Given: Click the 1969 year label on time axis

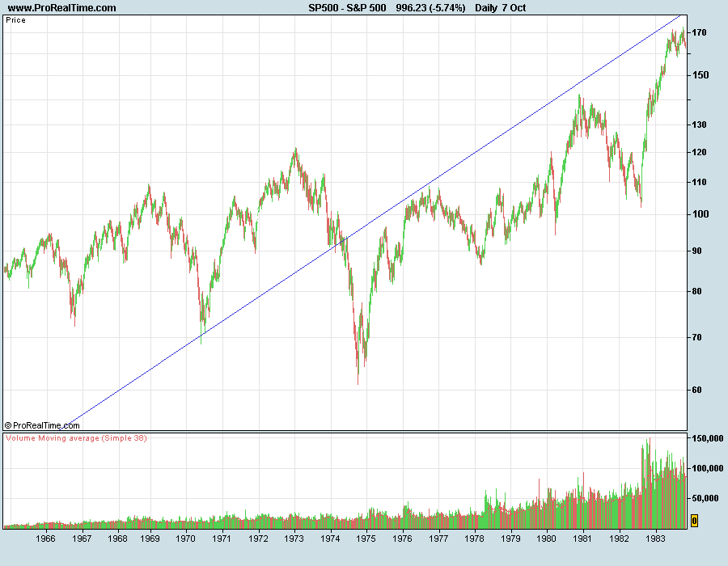Looking at the screenshot, I should [150, 539].
